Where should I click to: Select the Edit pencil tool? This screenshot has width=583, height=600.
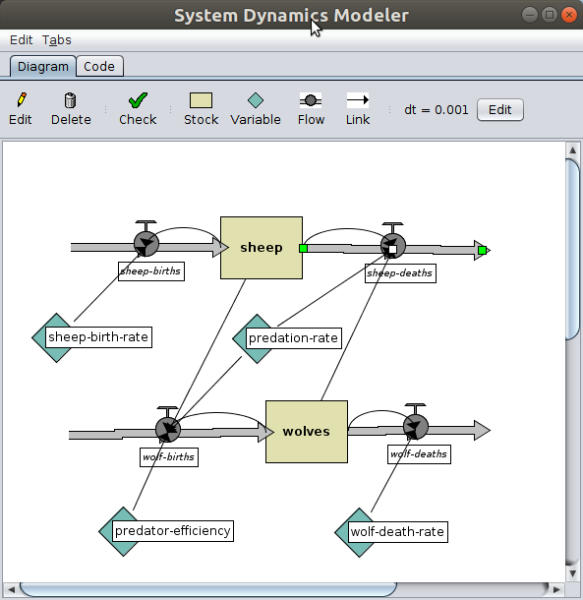click(x=21, y=109)
